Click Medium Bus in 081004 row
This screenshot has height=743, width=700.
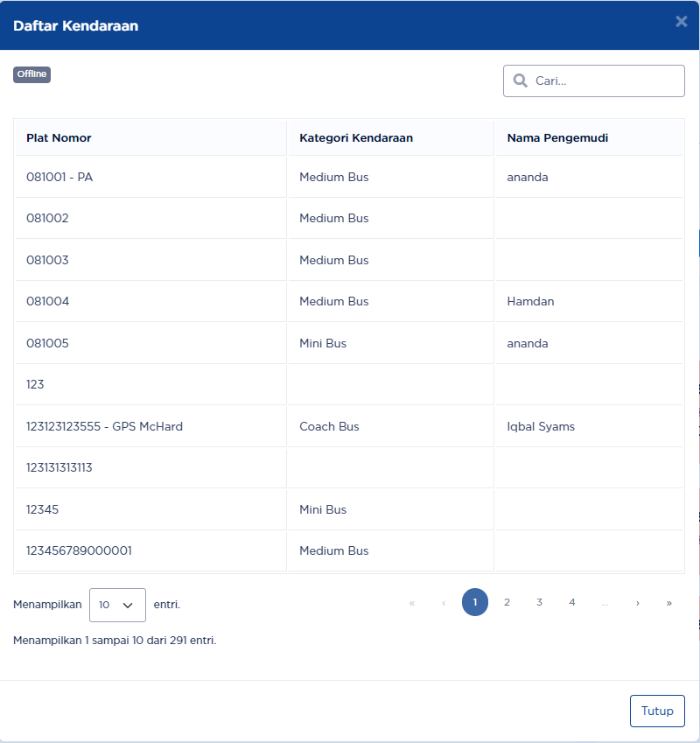(334, 301)
